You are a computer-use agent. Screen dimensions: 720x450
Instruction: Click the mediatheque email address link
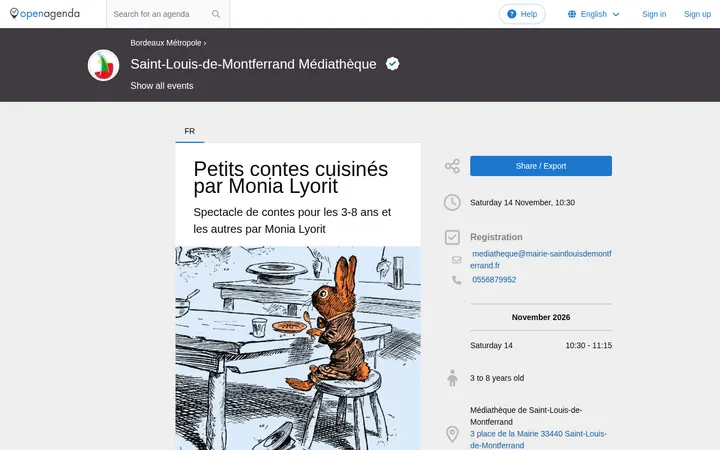click(x=541, y=259)
